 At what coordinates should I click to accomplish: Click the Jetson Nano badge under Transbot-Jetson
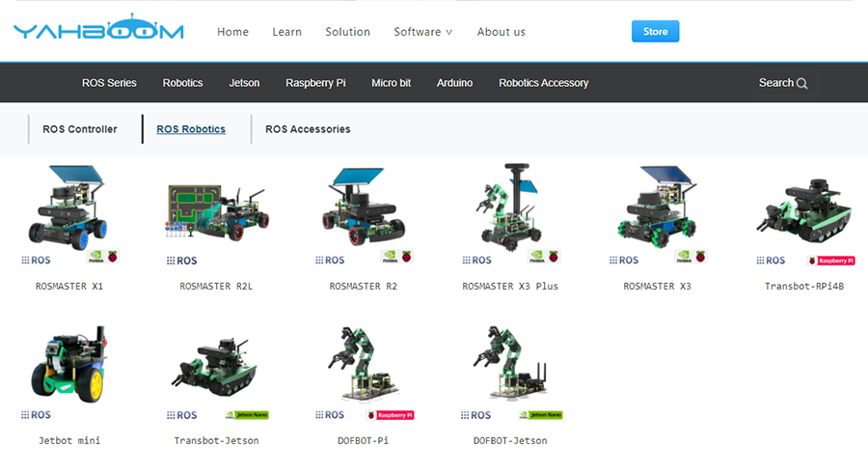247,415
